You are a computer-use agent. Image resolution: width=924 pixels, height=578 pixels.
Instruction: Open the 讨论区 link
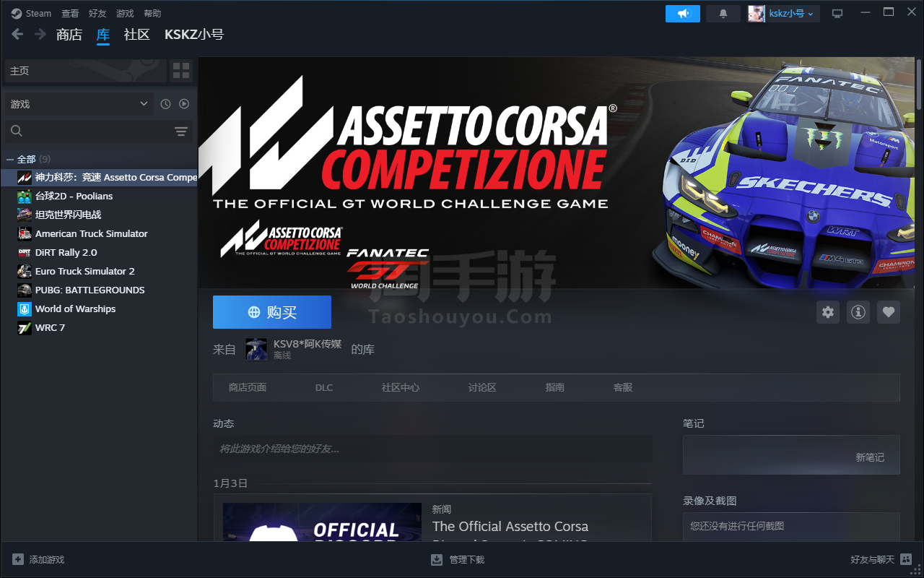[x=482, y=387]
